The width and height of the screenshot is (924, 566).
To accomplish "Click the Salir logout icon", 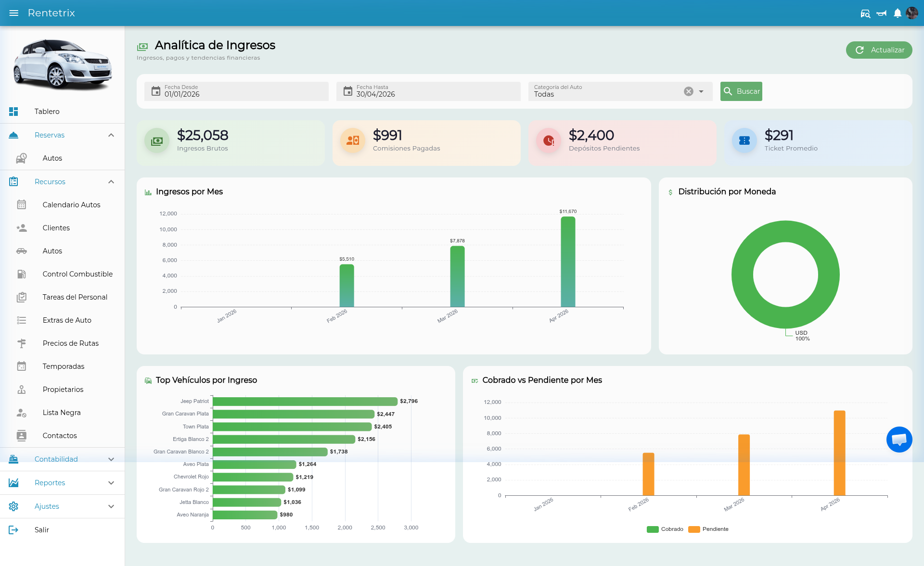I will tap(13, 530).
